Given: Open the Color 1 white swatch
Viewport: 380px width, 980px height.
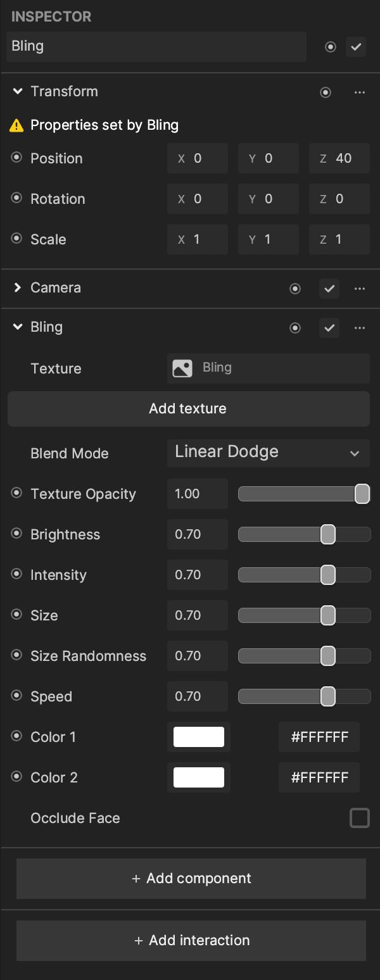Looking at the screenshot, I should 199,737.
